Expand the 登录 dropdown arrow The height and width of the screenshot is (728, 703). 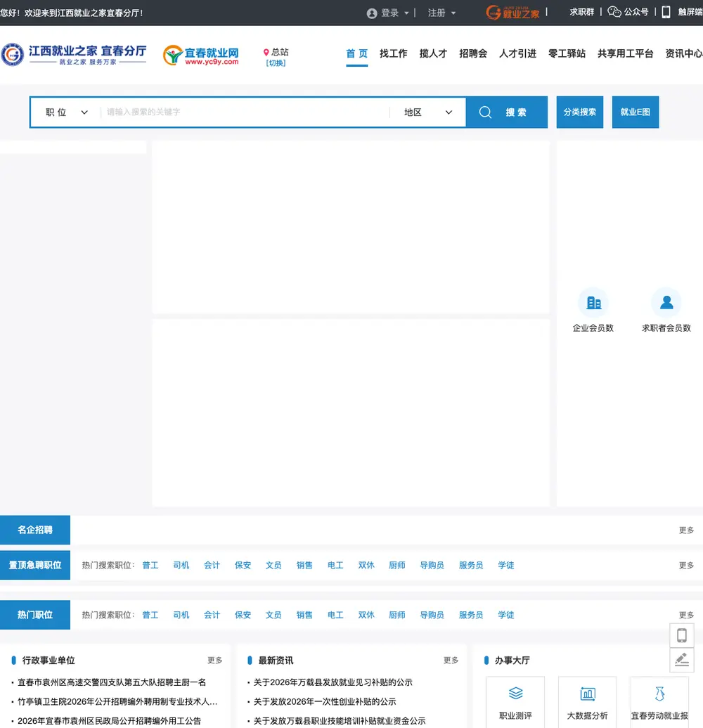[406, 13]
